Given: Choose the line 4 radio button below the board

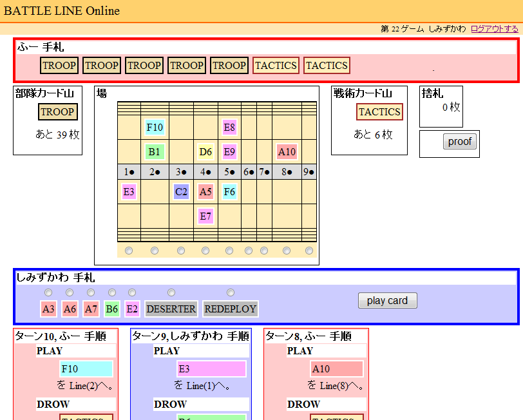Looking at the screenshot, I should (x=205, y=251).
